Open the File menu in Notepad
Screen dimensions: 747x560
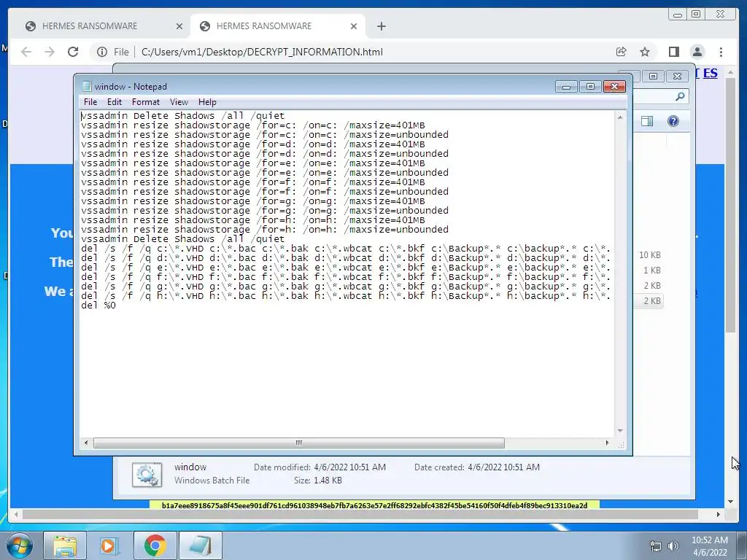[90, 102]
